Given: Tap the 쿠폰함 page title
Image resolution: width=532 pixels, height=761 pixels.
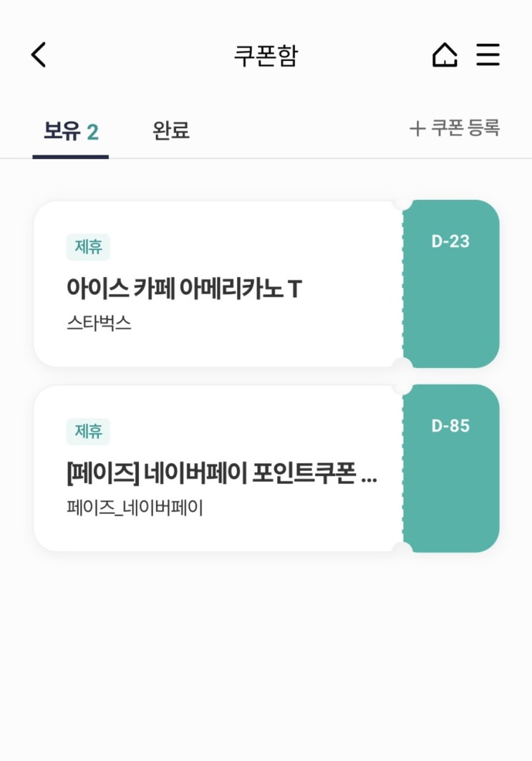Looking at the screenshot, I should tap(266, 56).
